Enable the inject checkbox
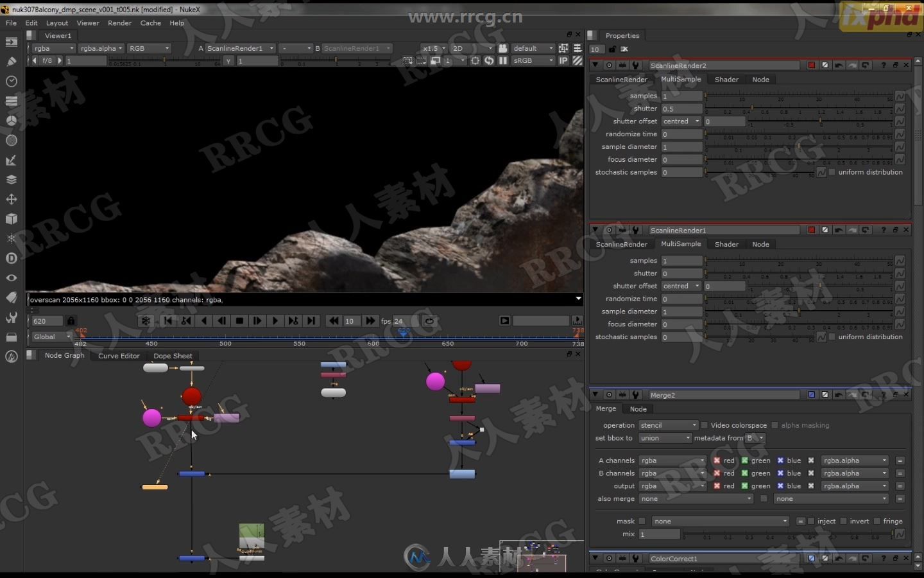 [811, 521]
